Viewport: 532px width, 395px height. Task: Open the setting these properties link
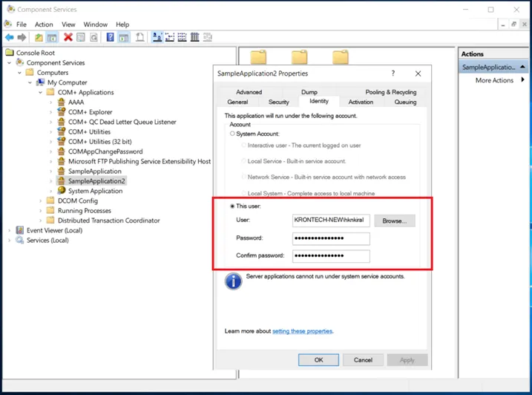coord(302,331)
